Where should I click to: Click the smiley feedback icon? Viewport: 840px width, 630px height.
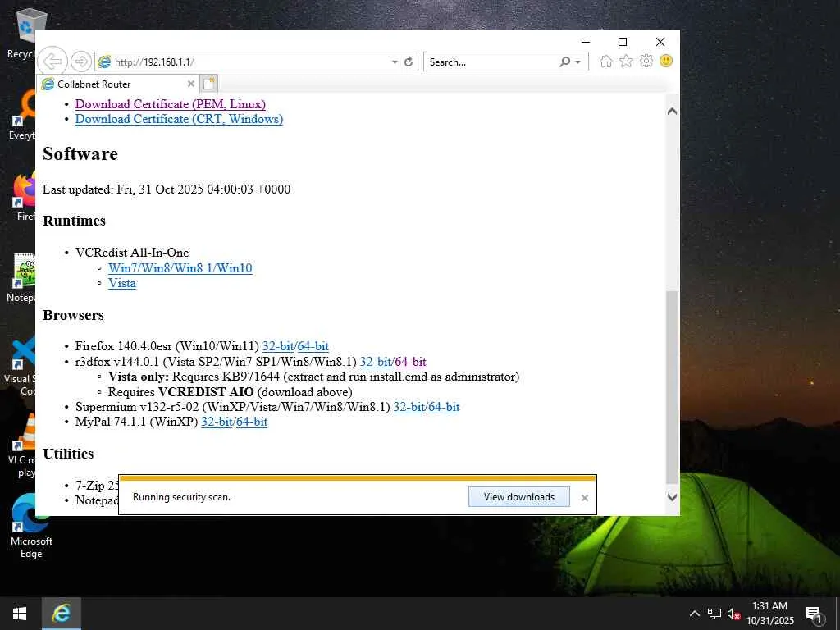666,61
